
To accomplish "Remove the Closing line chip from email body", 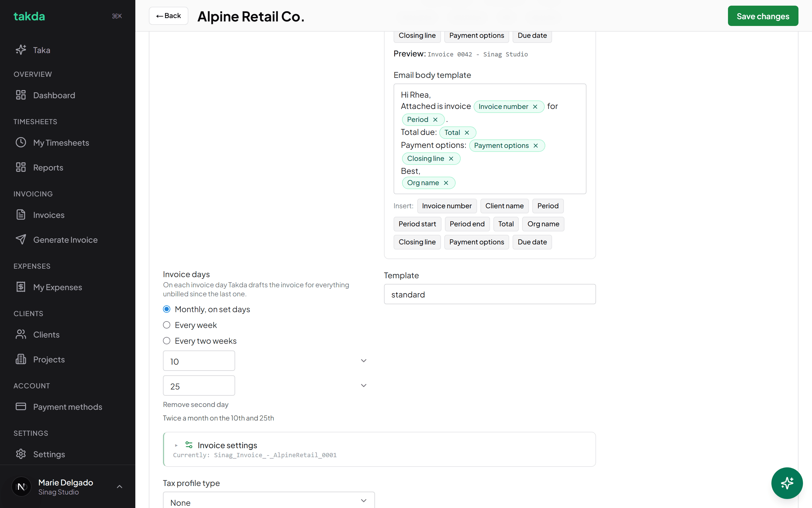I will [451, 159].
